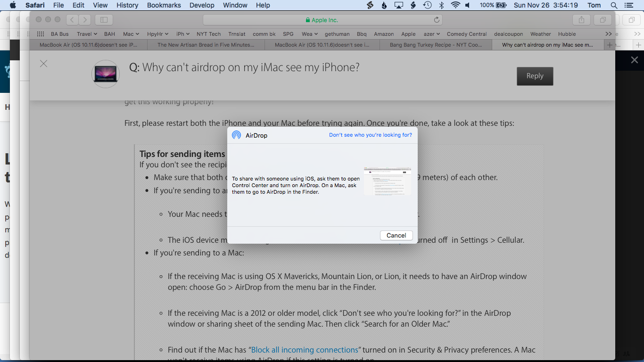This screenshot has height=362, width=644.
Task: Show hidden bookmarks via the overflow chevrons
Action: click(609, 34)
